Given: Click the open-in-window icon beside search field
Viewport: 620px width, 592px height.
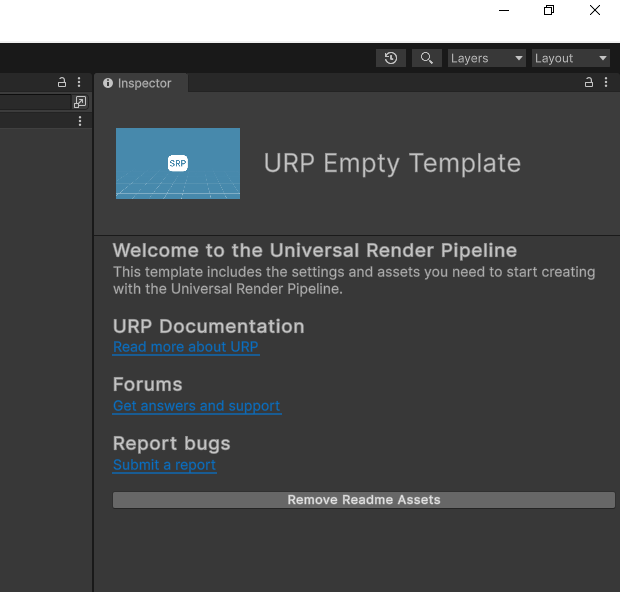Looking at the screenshot, I should coord(80,102).
